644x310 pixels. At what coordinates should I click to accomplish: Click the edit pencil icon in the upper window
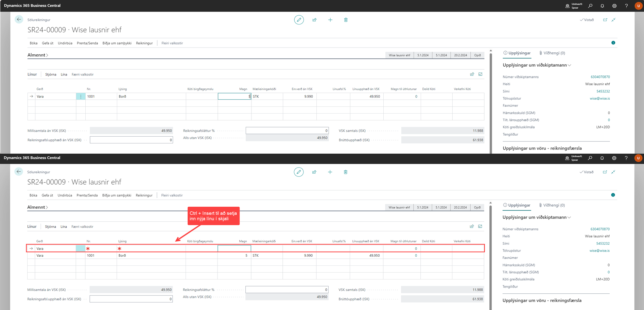click(299, 20)
